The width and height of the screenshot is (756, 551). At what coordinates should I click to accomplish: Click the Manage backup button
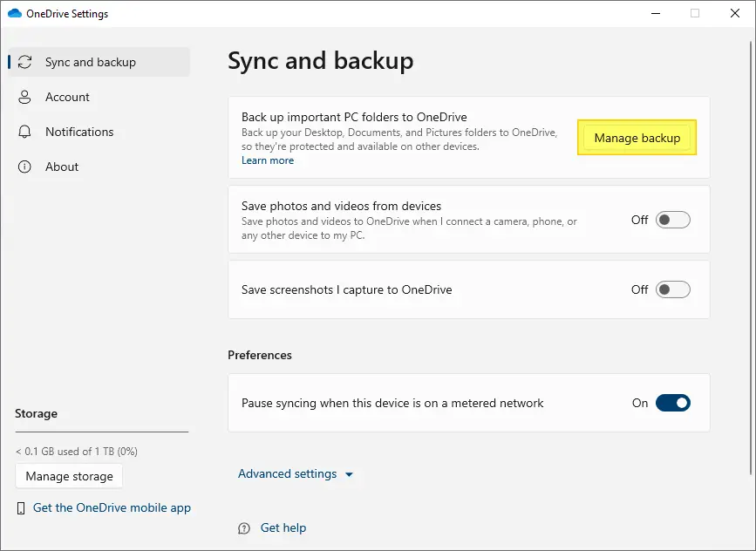tap(637, 138)
